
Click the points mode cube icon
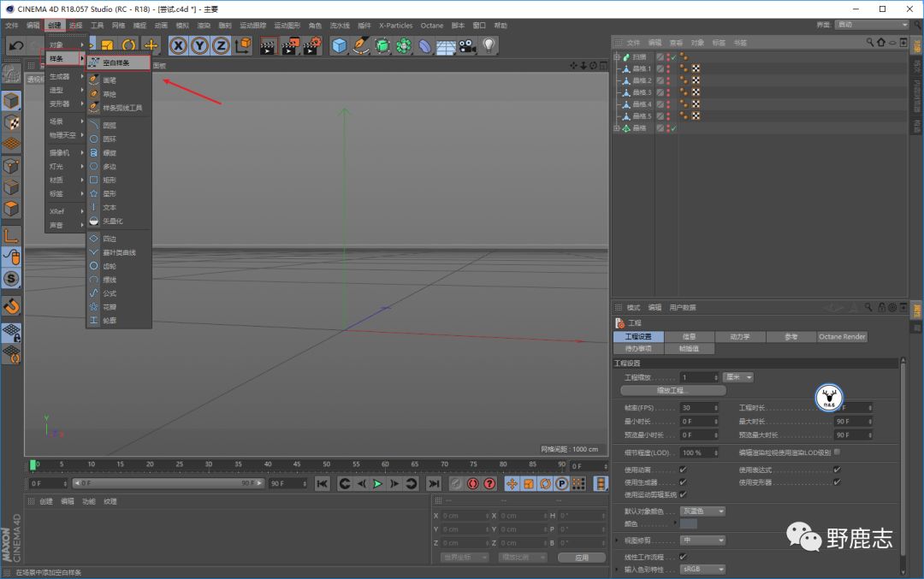(11, 166)
